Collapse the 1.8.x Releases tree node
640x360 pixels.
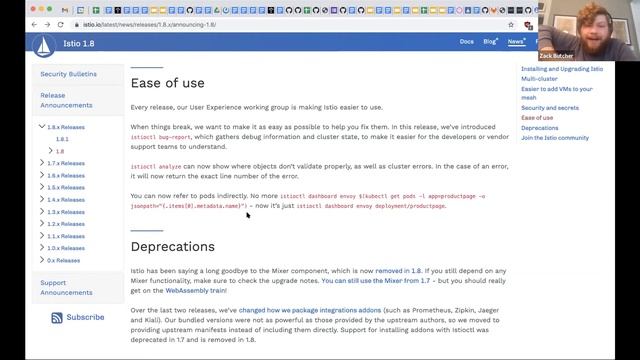(42, 127)
